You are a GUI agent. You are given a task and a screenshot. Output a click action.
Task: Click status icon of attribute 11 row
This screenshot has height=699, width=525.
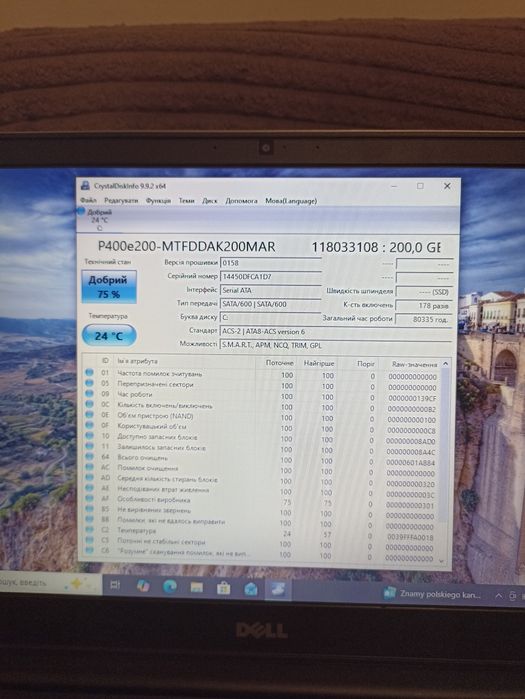tap(89, 446)
